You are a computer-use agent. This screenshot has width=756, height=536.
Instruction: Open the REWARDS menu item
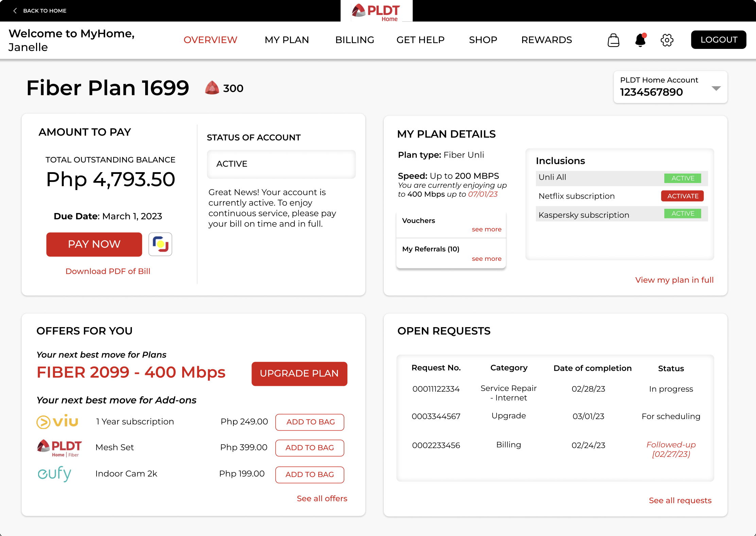pyautogui.click(x=546, y=40)
